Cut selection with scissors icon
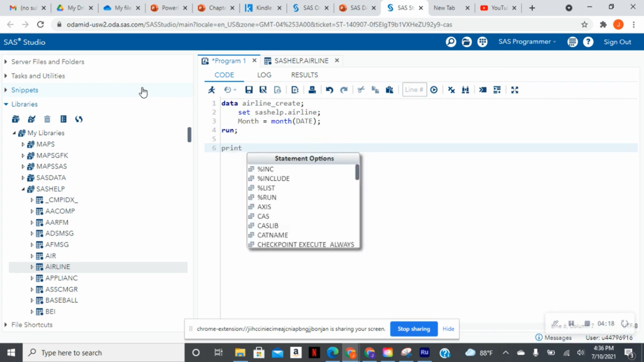The image size is (644, 362). pos(361,89)
